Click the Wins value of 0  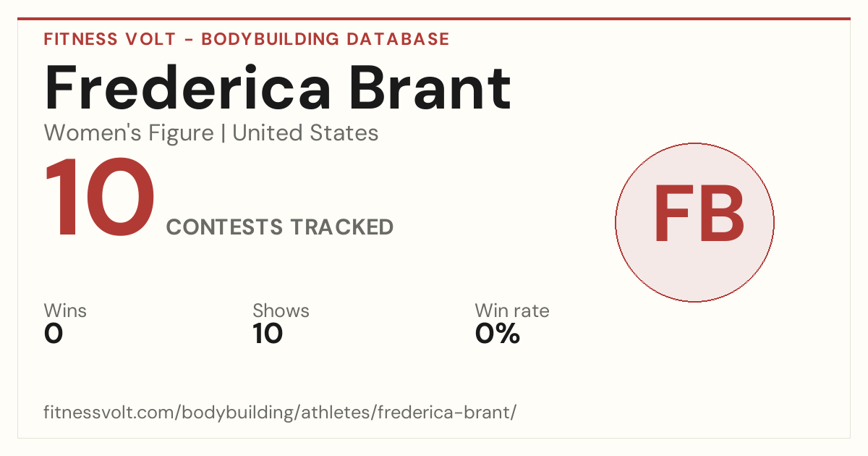[54, 334]
